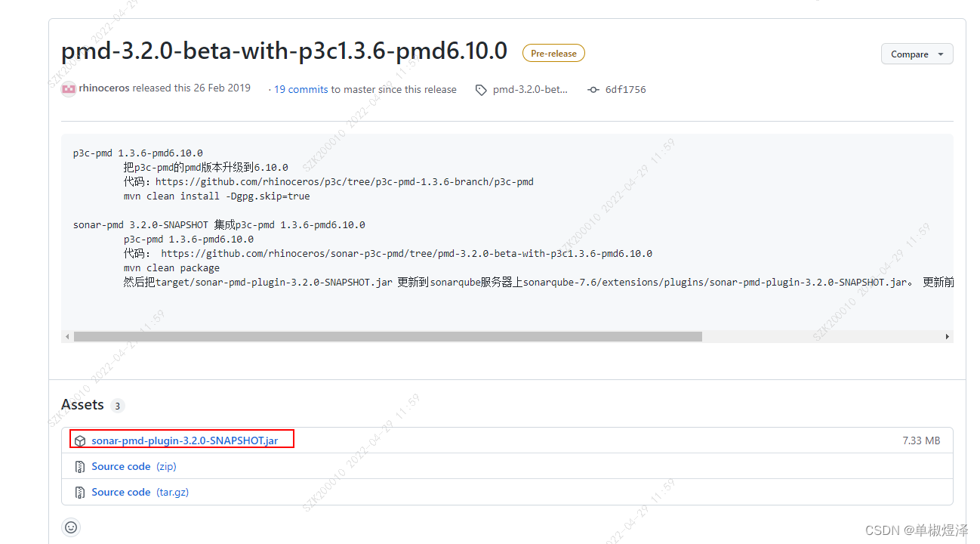Click the p3c-pmd-1.3.6-branch GitHub URL text
This screenshot has height=544, width=980.
tap(344, 182)
